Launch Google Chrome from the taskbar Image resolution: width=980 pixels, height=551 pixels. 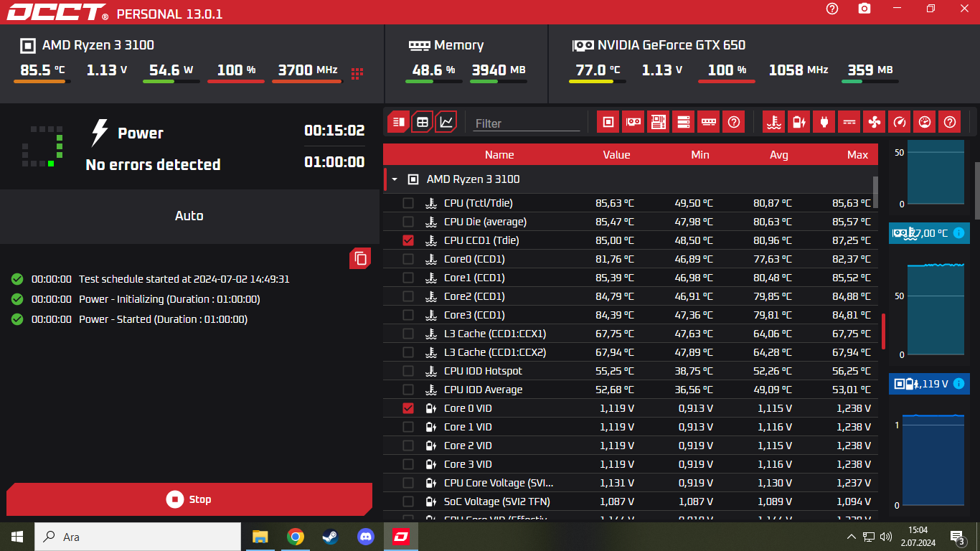(x=295, y=537)
